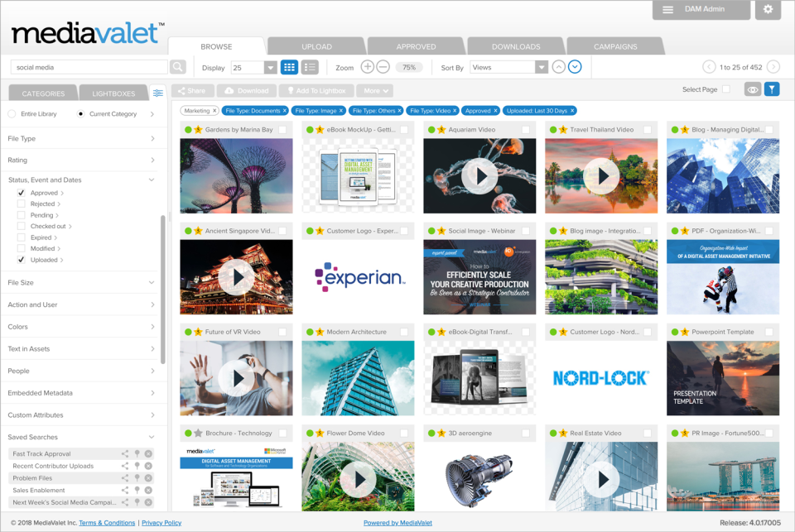This screenshot has height=532, width=795.
Task: Click the blue filter funnel icon
Action: pos(772,89)
